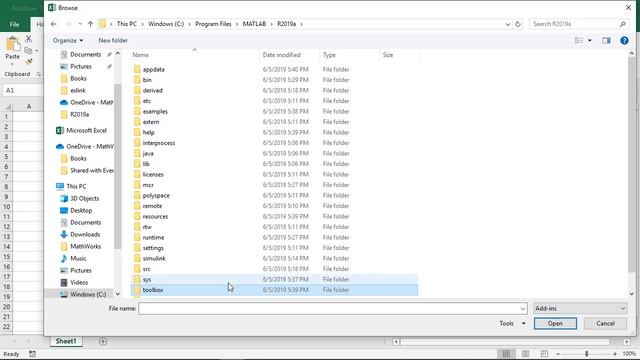Click This PC in the address breadcrumb
Viewport: 640px width, 360px height.
click(x=127, y=24)
